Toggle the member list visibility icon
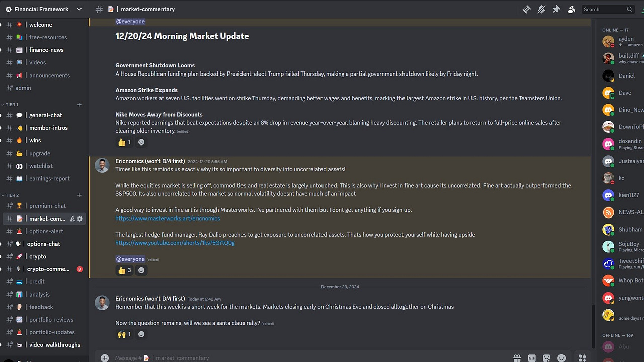Viewport: 644px width, 362px height. (571, 9)
